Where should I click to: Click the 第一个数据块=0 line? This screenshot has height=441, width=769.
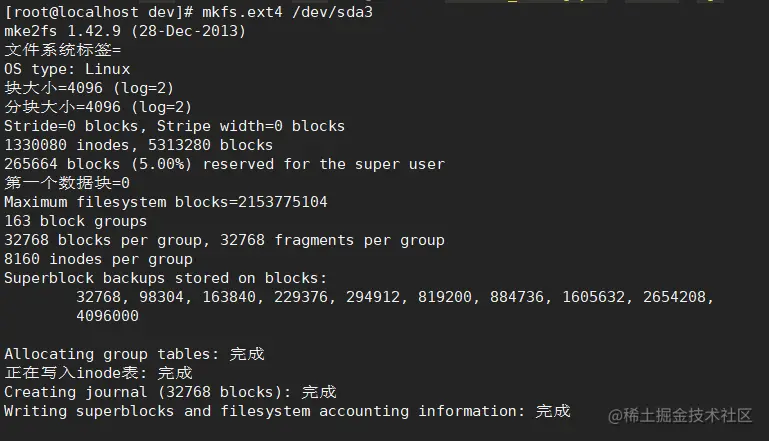[67, 183]
